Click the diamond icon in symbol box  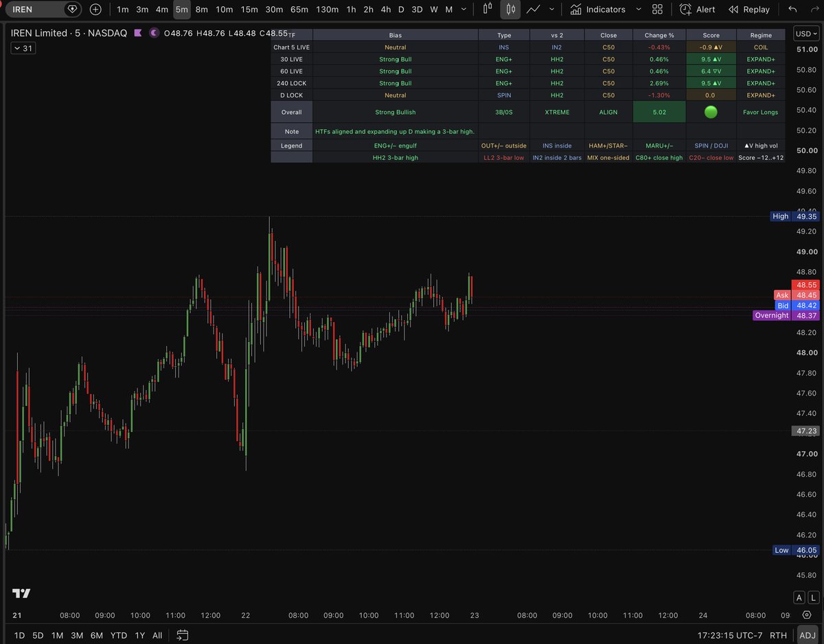pyautogui.click(x=72, y=10)
